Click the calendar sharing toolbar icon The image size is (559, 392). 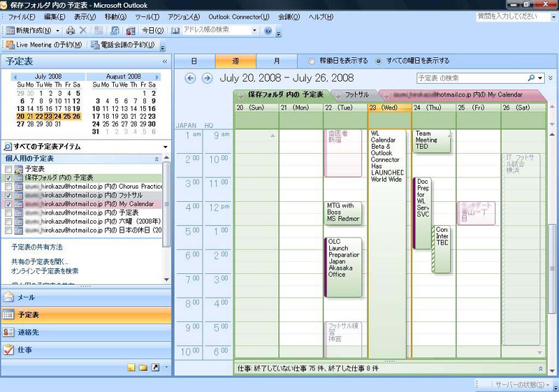click(115, 31)
